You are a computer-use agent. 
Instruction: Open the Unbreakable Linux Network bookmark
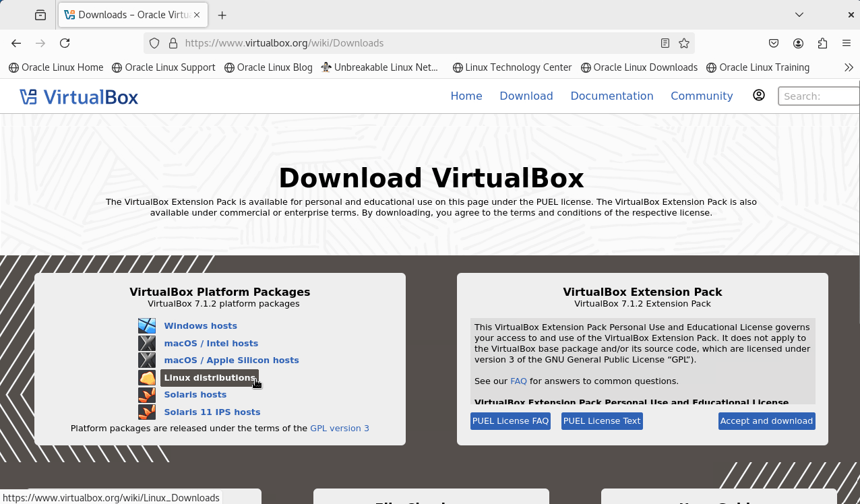point(380,67)
